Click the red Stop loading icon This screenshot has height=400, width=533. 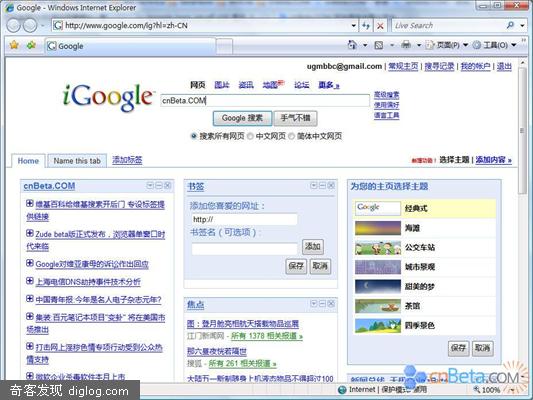380,26
